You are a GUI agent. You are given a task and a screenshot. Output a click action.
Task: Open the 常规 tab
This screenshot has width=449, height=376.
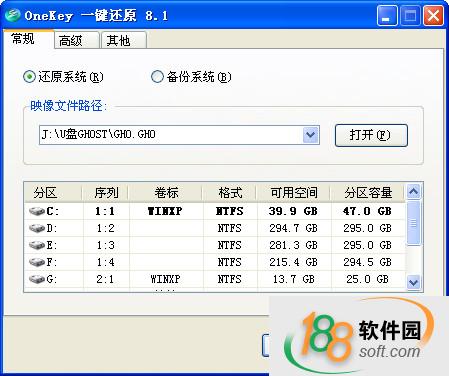click(28, 39)
